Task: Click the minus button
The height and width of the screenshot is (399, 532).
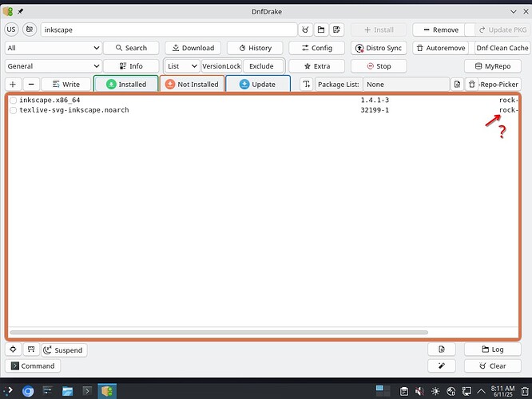Action: 31,85
